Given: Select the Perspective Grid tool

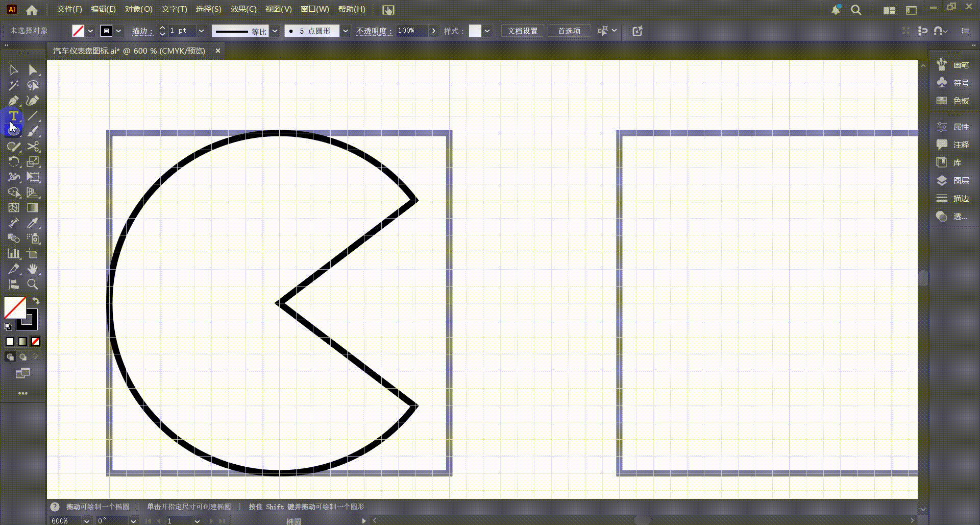Looking at the screenshot, I should [33, 193].
